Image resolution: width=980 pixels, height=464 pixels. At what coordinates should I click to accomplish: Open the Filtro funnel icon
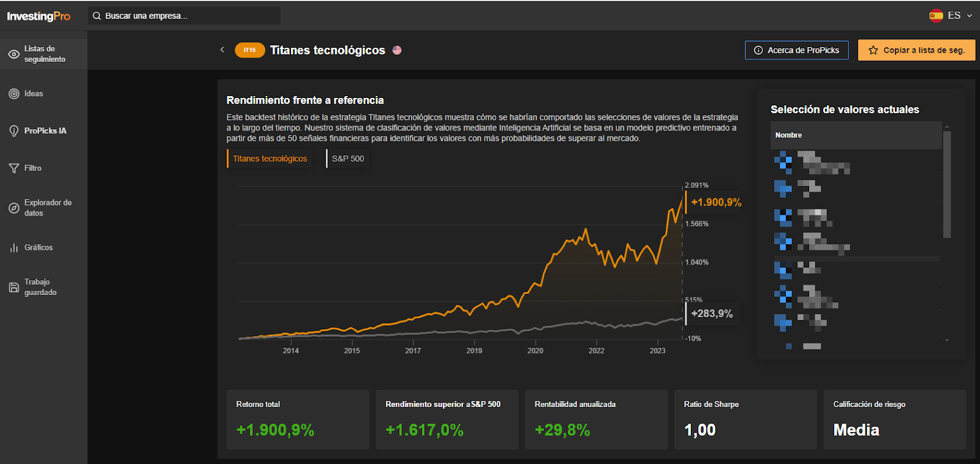(14, 168)
